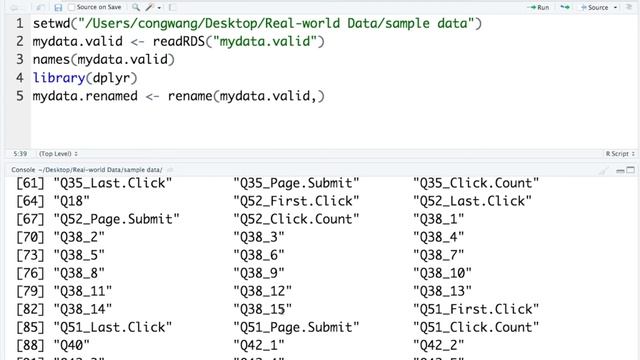The width and height of the screenshot is (640, 360).
Task: Click "Q51_Page.Submit" in console output
Action: click(x=296, y=327)
